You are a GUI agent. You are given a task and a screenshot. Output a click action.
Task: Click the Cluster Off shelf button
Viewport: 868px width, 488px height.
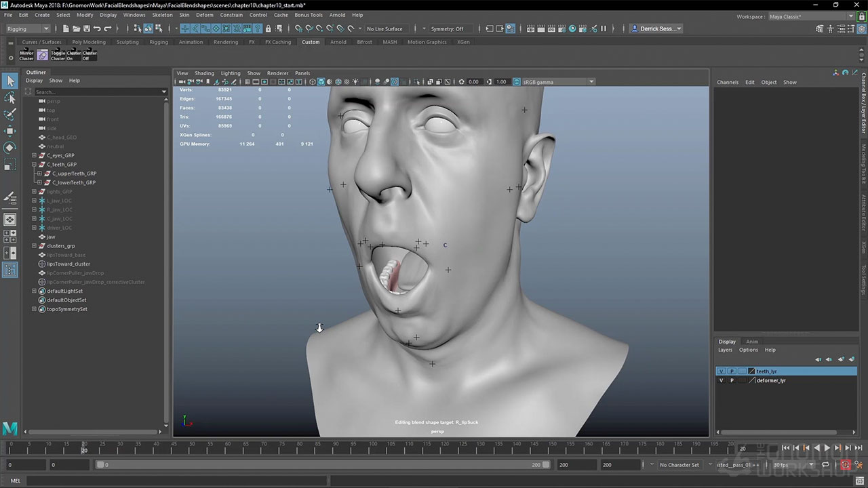[90, 56]
